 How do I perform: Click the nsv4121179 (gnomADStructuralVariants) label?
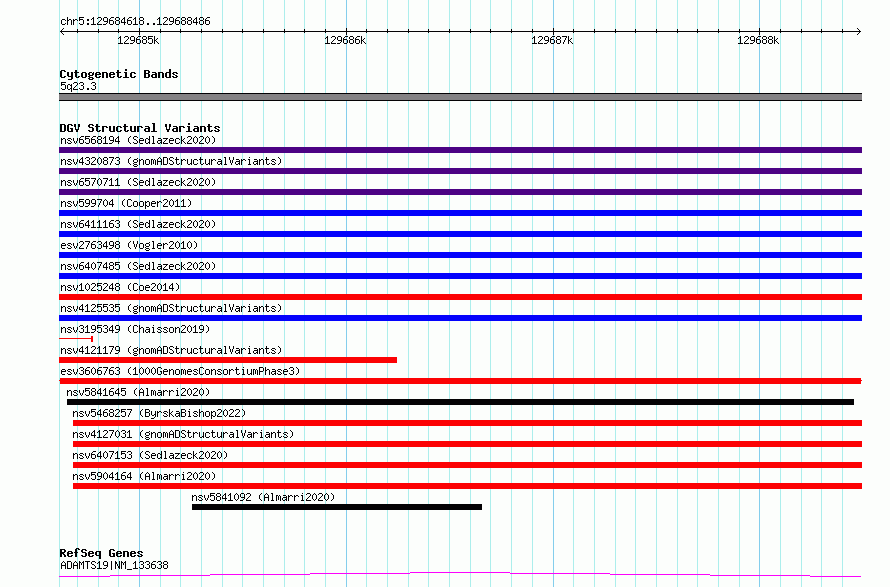171,350
